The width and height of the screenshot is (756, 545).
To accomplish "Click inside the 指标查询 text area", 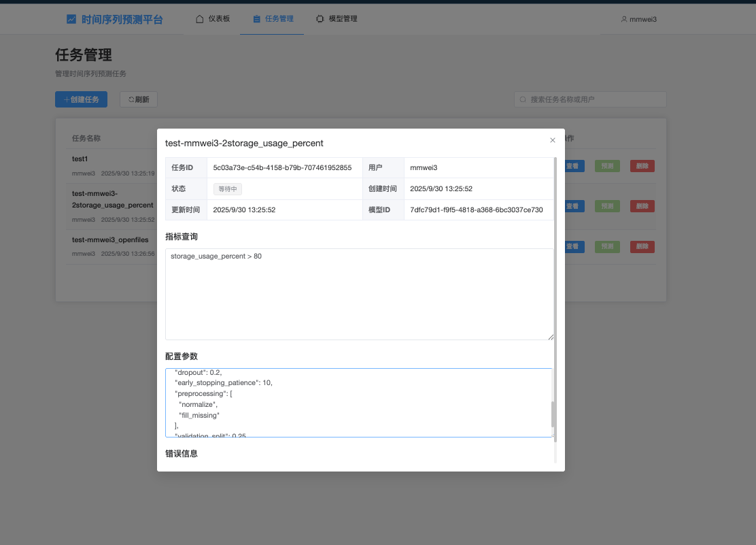I will [x=359, y=294].
